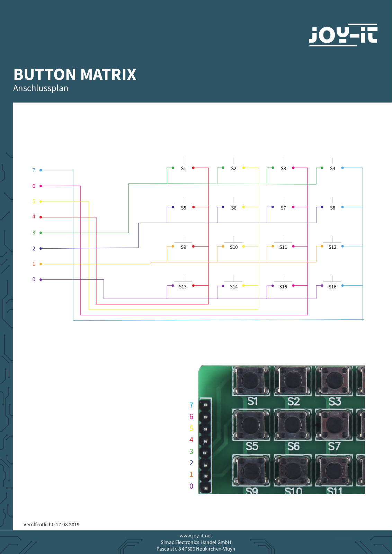Click the physical S1 push button in photo
The height and width of the screenshot is (554, 392).
pos(251,380)
